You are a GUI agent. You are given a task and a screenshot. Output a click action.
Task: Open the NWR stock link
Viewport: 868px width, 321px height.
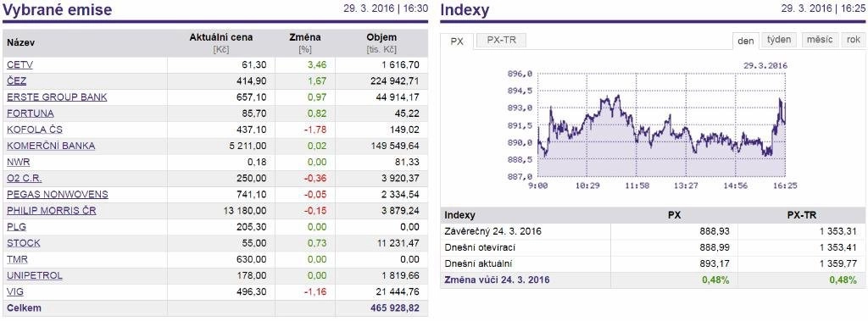point(19,162)
